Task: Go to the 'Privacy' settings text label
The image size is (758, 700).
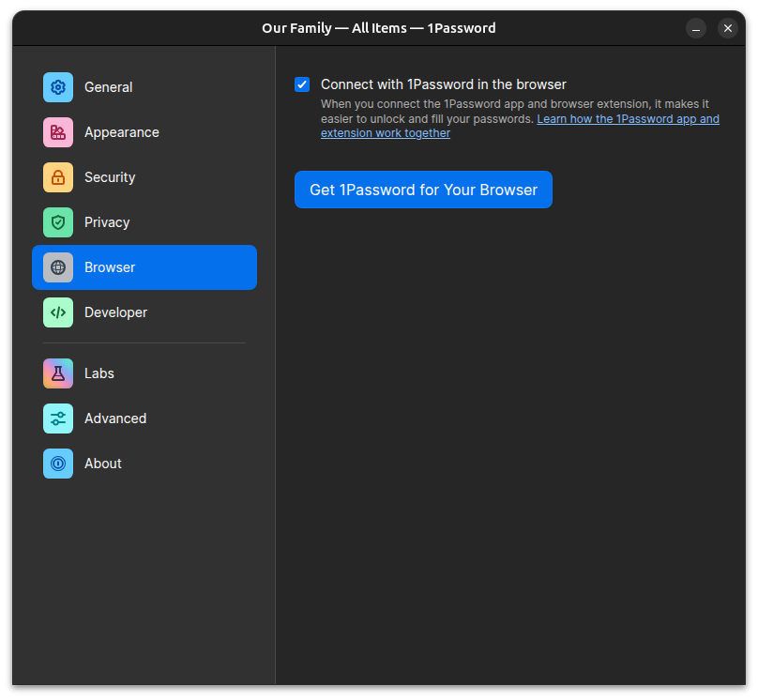Action: [x=107, y=222]
